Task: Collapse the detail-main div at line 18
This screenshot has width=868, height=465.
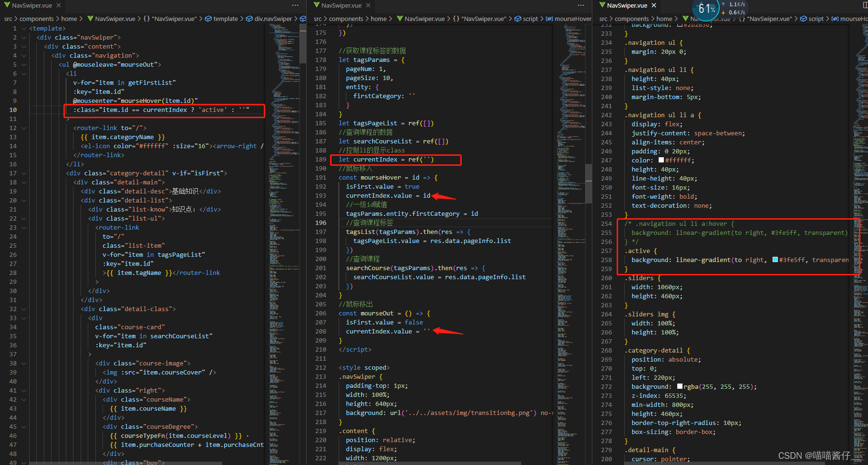Action: 24,182
